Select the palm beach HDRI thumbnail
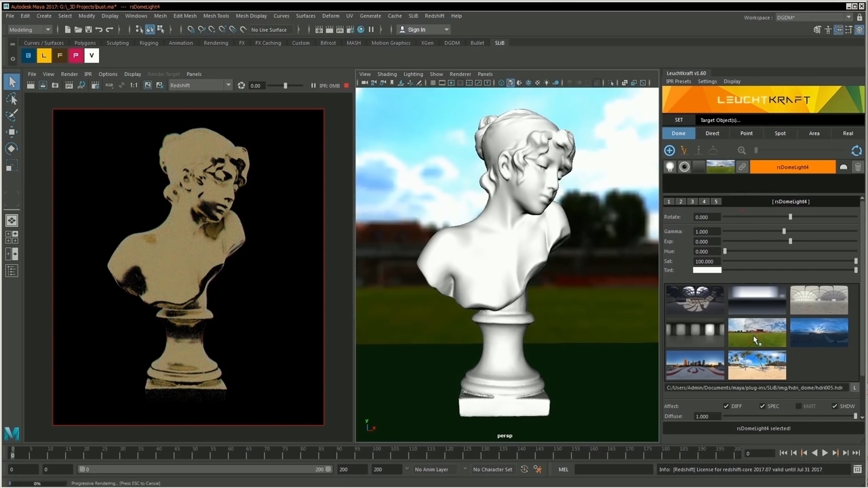The height and width of the screenshot is (488, 868). [757, 365]
